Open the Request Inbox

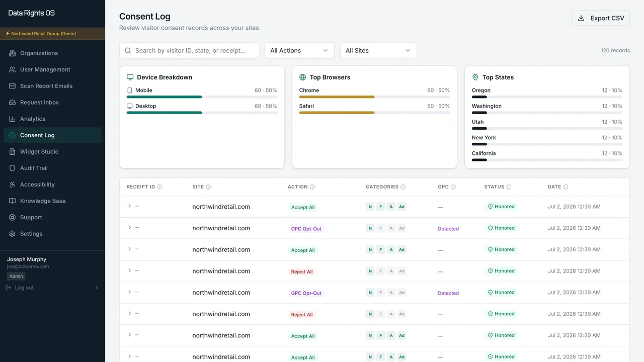tap(52, 103)
